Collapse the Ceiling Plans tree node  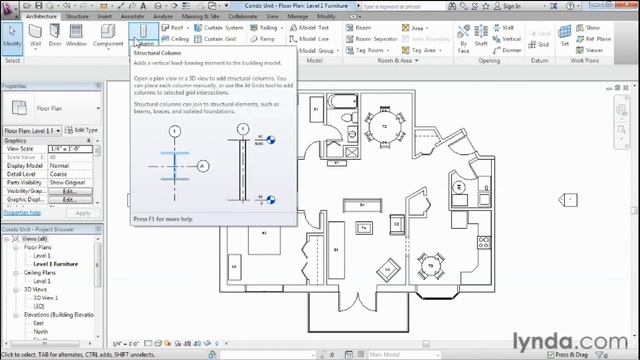[x=16, y=273]
